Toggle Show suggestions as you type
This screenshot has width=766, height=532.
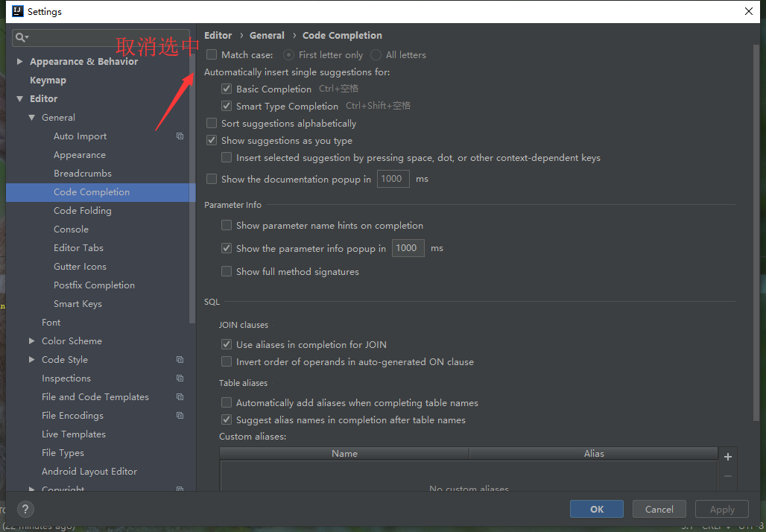click(212, 141)
